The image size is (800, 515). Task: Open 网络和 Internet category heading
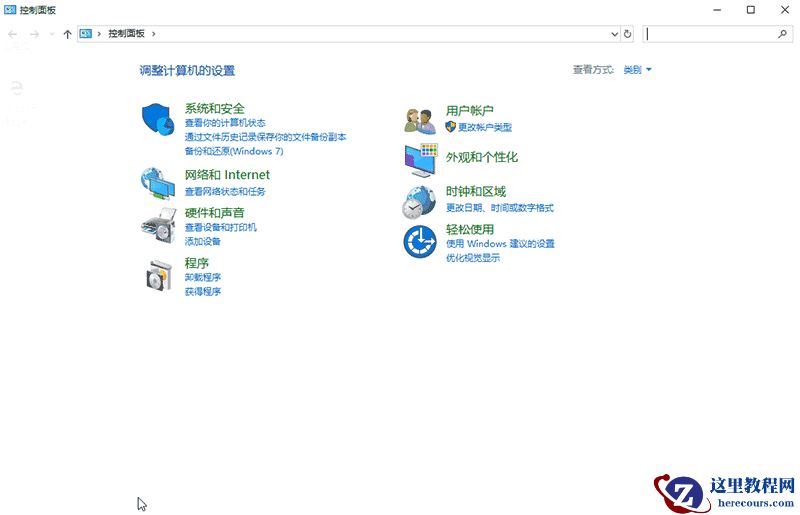227,175
